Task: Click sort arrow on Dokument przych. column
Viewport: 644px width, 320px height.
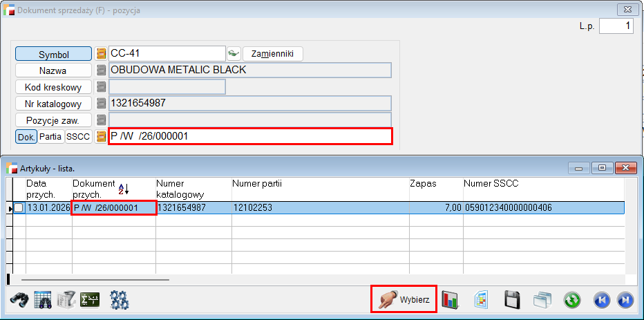Action: click(x=124, y=188)
